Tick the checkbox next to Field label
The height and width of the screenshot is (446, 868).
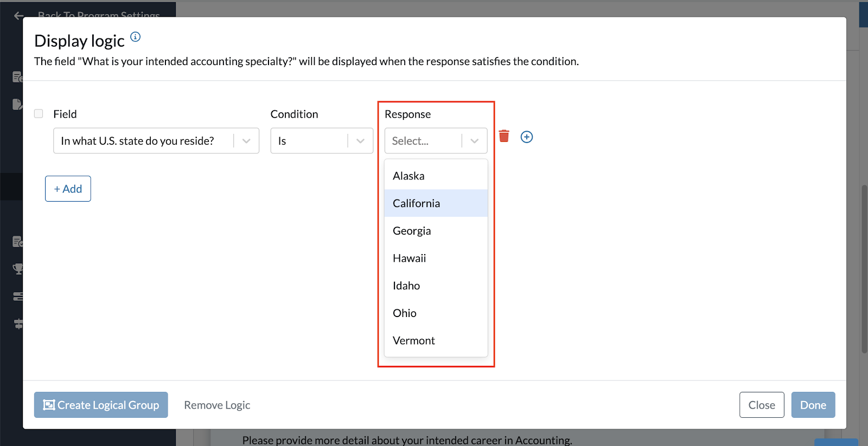click(39, 114)
